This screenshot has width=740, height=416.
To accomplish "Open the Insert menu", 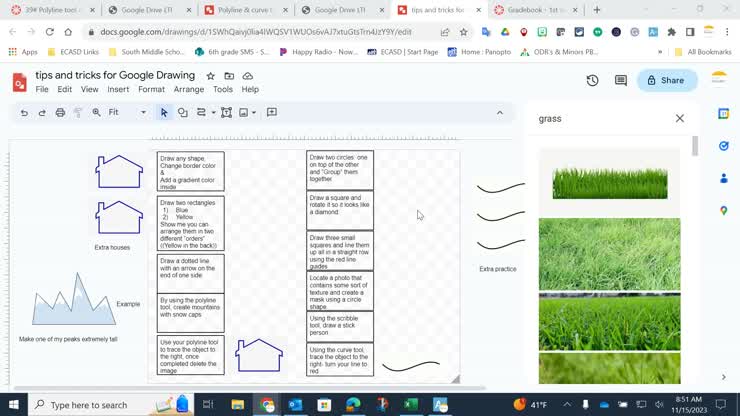I will click(118, 89).
